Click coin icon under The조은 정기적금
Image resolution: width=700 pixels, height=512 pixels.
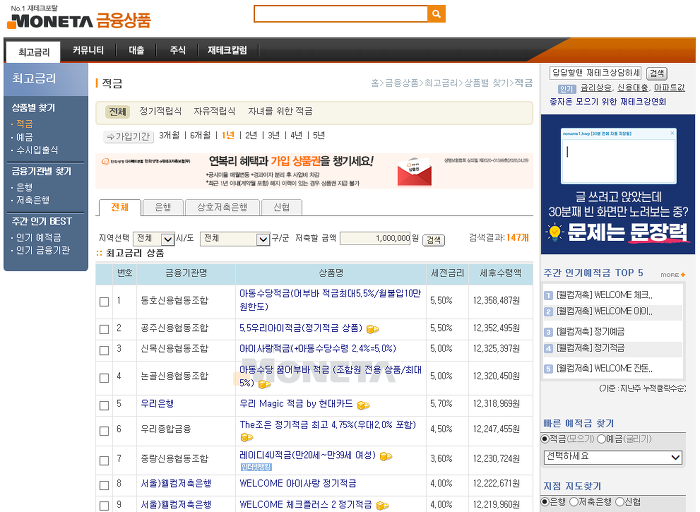click(246, 437)
